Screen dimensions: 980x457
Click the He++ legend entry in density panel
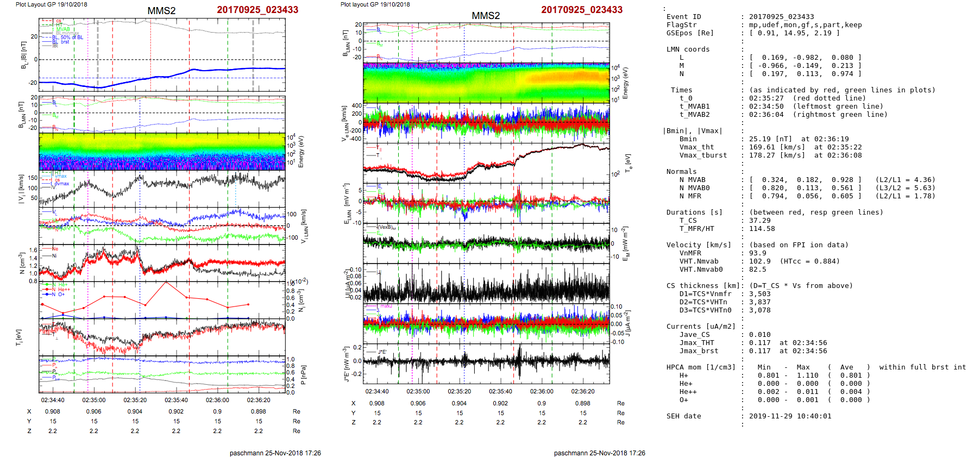(x=62, y=290)
